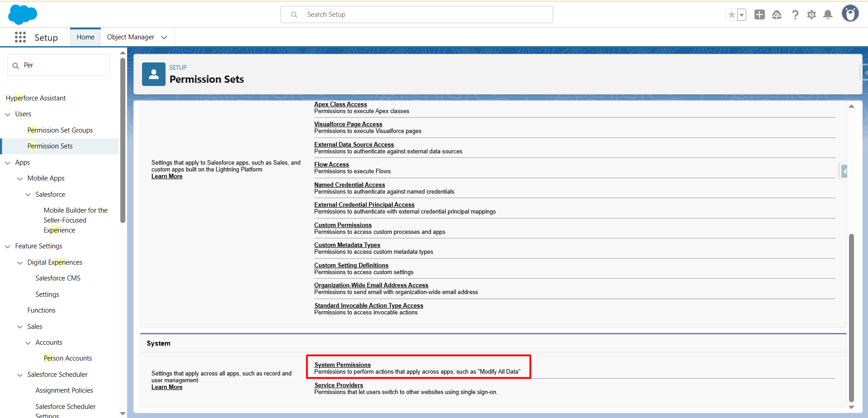Collapse the Users tree section

point(8,114)
